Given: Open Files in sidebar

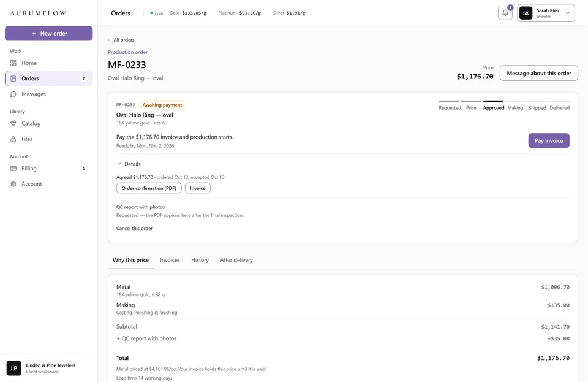Looking at the screenshot, I should click(49, 139).
